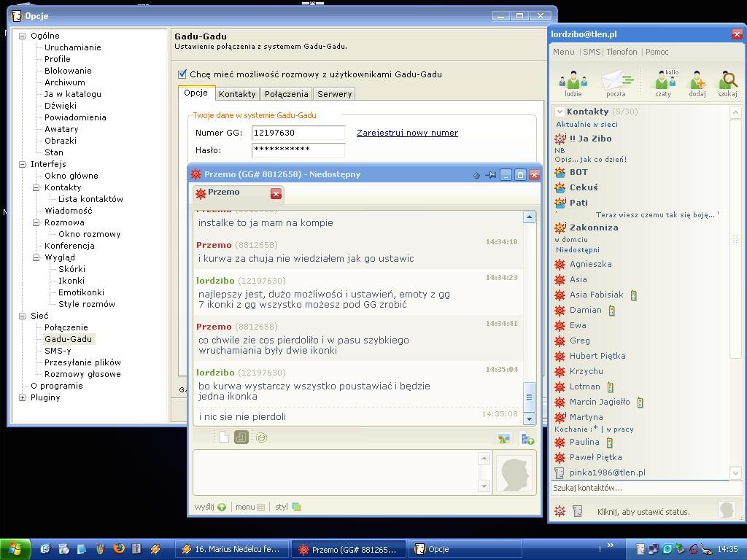The image size is (747, 560).
Task: Click the up arrow icon in chat title bar
Action: click(477, 175)
